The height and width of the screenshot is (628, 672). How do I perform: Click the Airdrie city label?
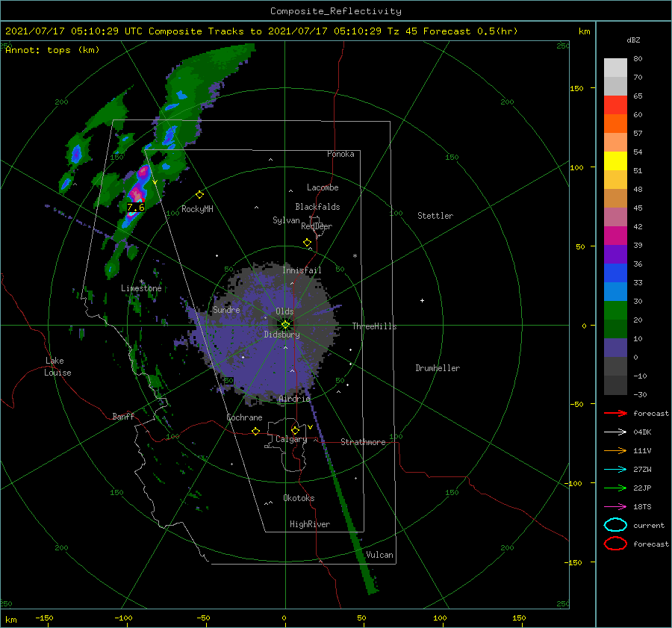pos(294,399)
